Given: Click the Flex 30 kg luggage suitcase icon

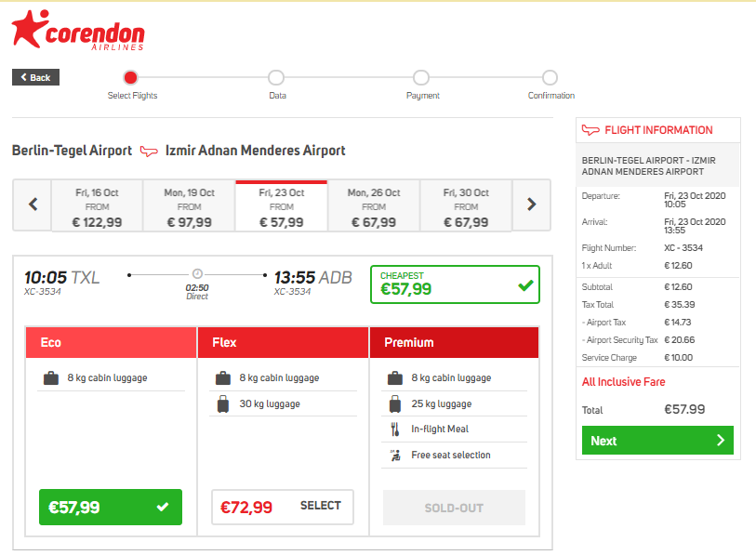Looking at the screenshot, I should pos(223,404).
